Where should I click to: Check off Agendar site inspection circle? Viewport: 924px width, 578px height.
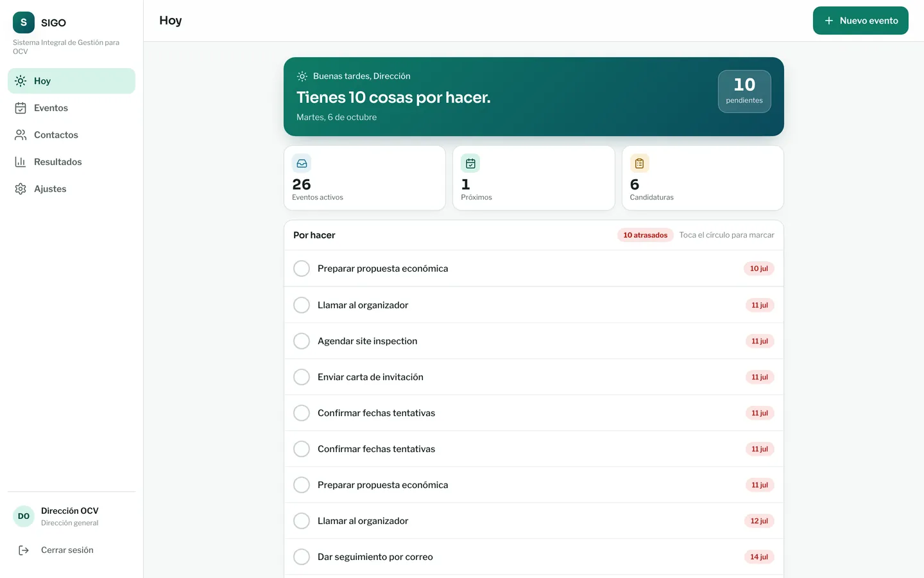point(302,341)
